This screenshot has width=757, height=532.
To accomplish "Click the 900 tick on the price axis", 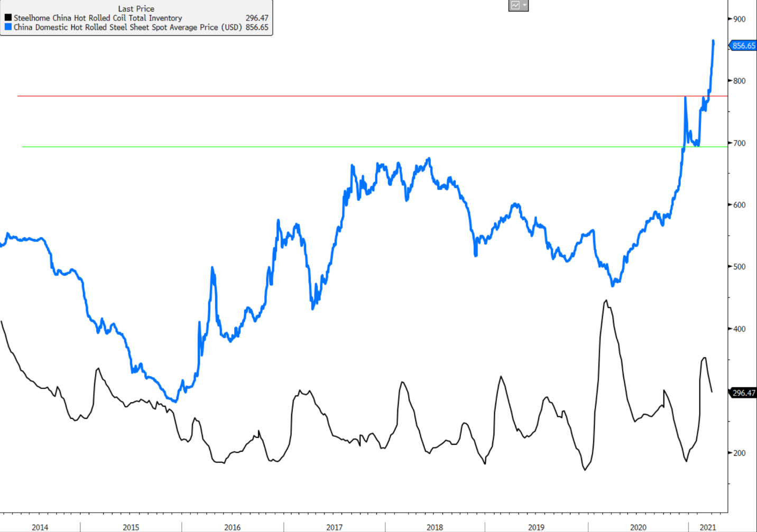I will pyautogui.click(x=739, y=19).
